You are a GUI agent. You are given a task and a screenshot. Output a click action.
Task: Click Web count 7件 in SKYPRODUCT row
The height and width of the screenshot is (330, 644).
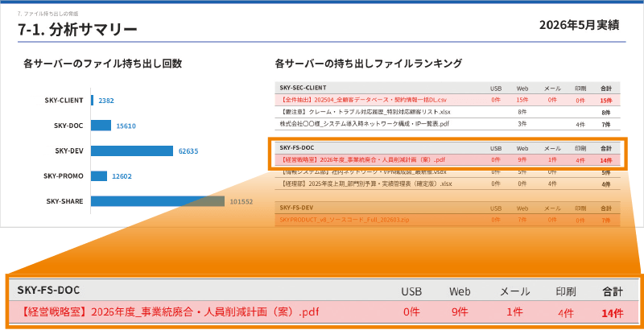pyautogui.click(x=522, y=220)
